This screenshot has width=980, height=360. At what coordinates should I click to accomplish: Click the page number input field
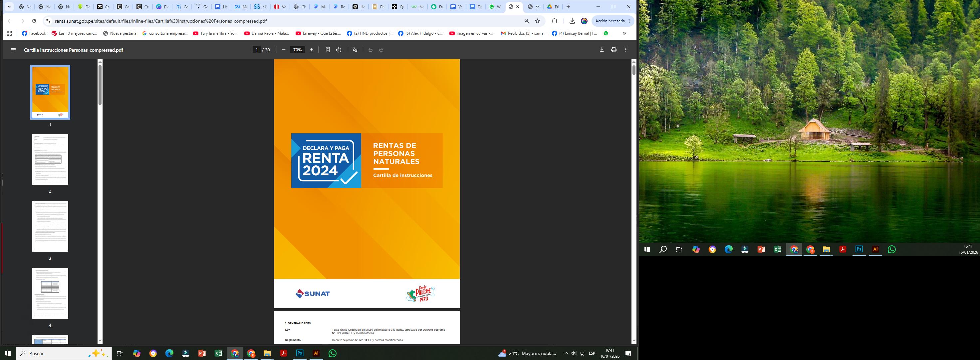point(257,50)
